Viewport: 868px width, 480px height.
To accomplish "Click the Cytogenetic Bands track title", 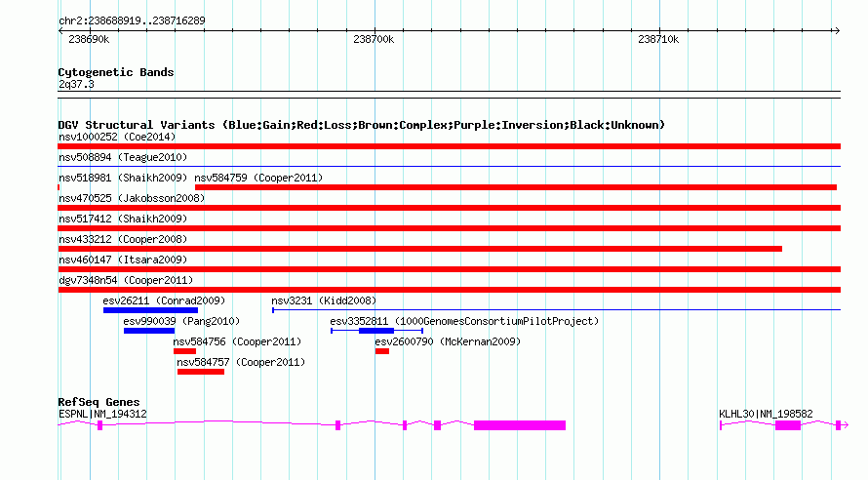I will coord(116,72).
